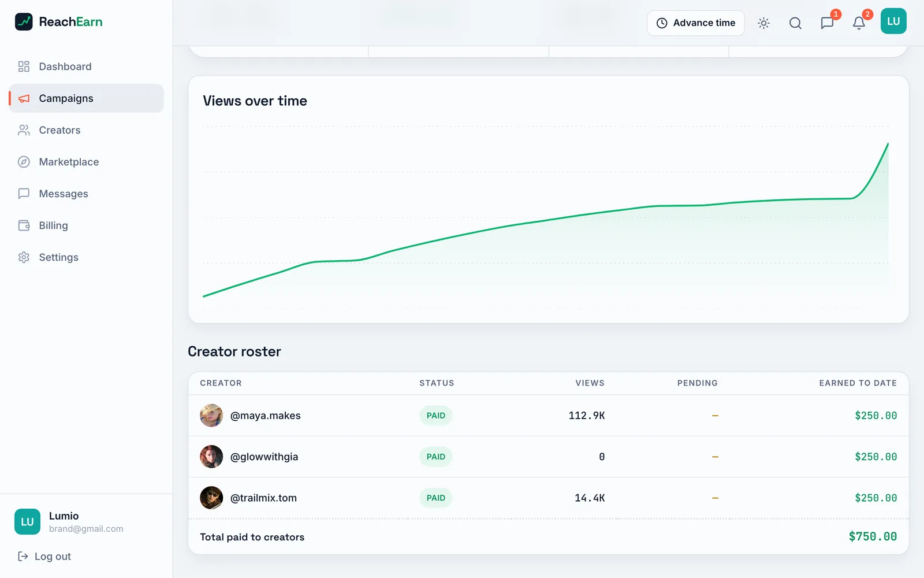The image size is (924, 578).
Task: Click the ReachEarn logo icon
Action: [x=24, y=22]
